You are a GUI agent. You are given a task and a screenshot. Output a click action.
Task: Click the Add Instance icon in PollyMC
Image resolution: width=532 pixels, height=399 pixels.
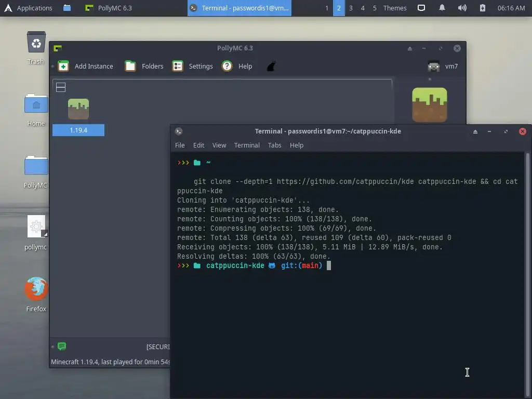pyautogui.click(x=63, y=66)
